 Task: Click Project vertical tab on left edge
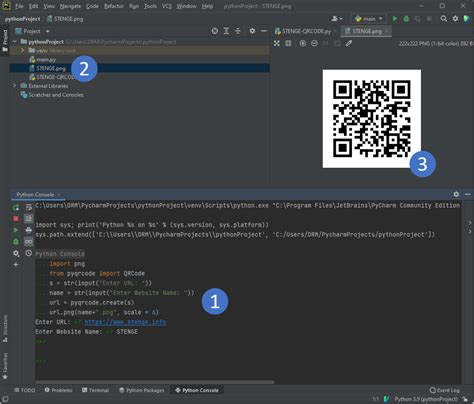[5, 40]
